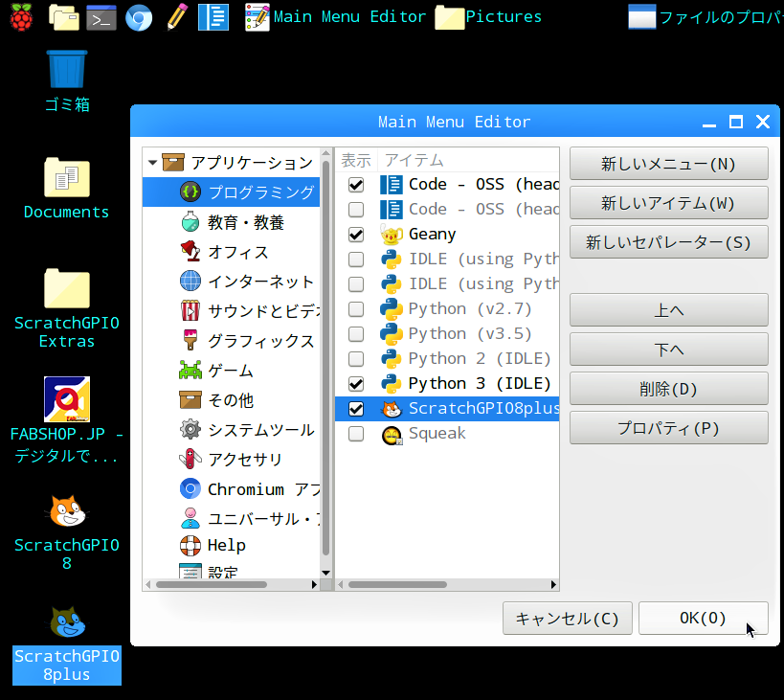Click the category tree horizontal scrollbar

click(x=212, y=584)
